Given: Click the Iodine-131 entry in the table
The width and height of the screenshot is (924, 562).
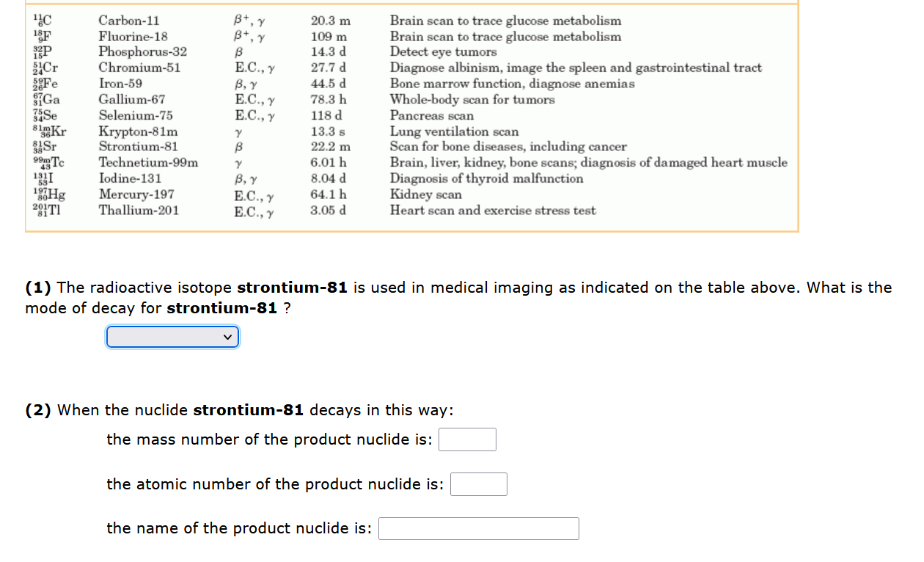Looking at the screenshot, I should (x=131, y=178).
